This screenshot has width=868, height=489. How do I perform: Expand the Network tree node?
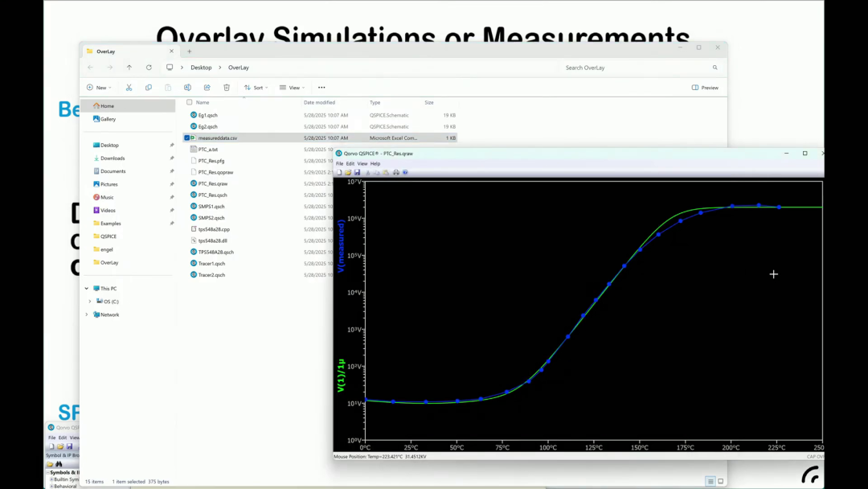pyautogui.click(x=86, y=314)
